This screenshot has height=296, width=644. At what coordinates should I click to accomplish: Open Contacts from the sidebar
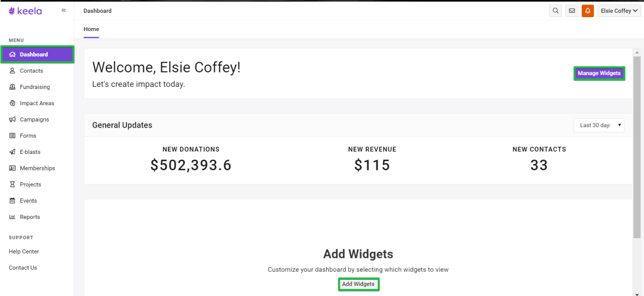click(31, 71)
